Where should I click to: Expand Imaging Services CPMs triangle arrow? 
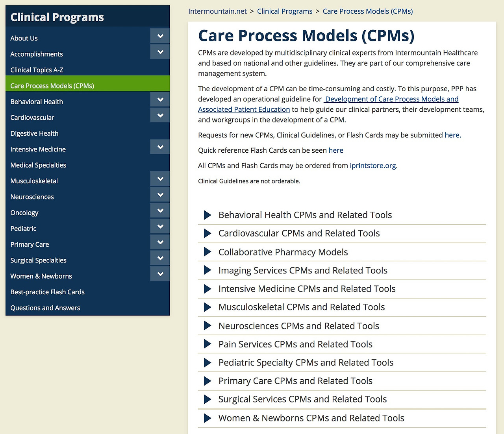point(208,270)
